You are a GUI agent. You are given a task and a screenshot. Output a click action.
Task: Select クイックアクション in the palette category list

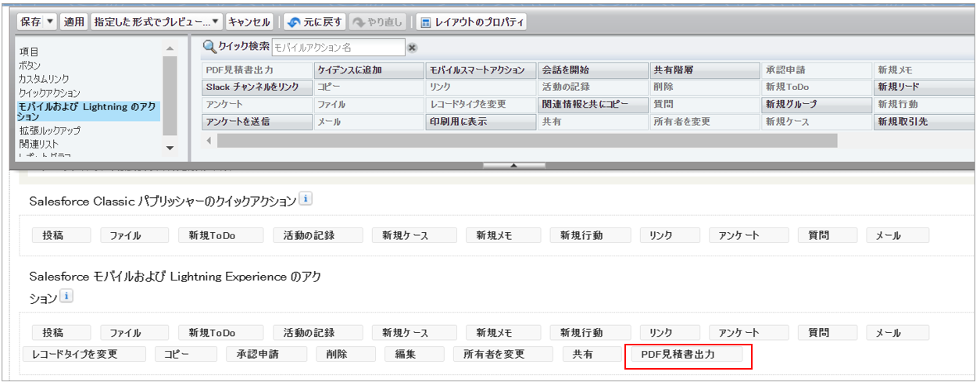point(49,93)
